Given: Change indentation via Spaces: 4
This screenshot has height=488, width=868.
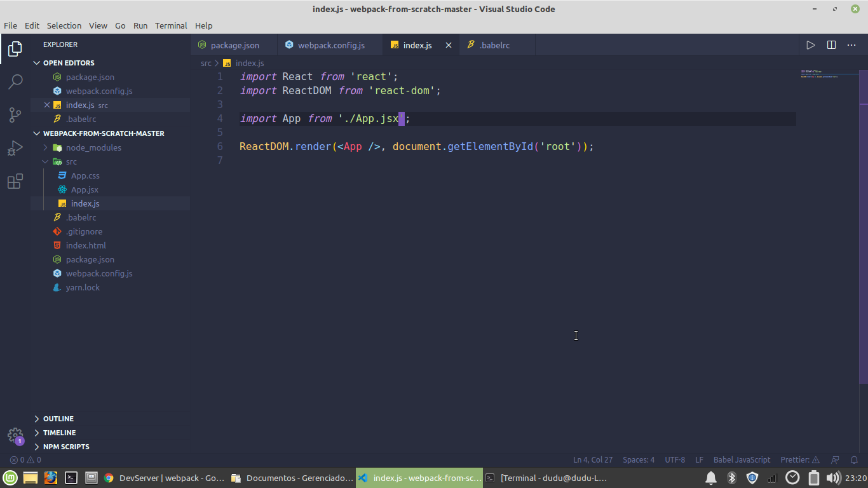Looking at the screenshot, I should pyautogui.click(x=639, y=460).
